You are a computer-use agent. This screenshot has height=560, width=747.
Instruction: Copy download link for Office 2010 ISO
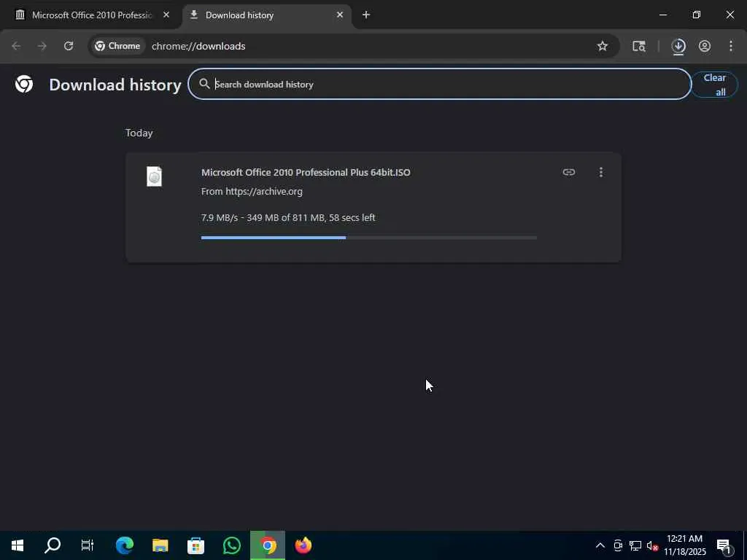(569, 172)
